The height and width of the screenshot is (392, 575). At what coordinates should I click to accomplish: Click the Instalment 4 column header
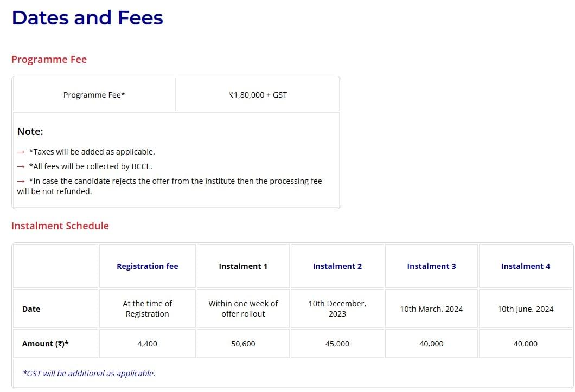[x=525, y=266]
